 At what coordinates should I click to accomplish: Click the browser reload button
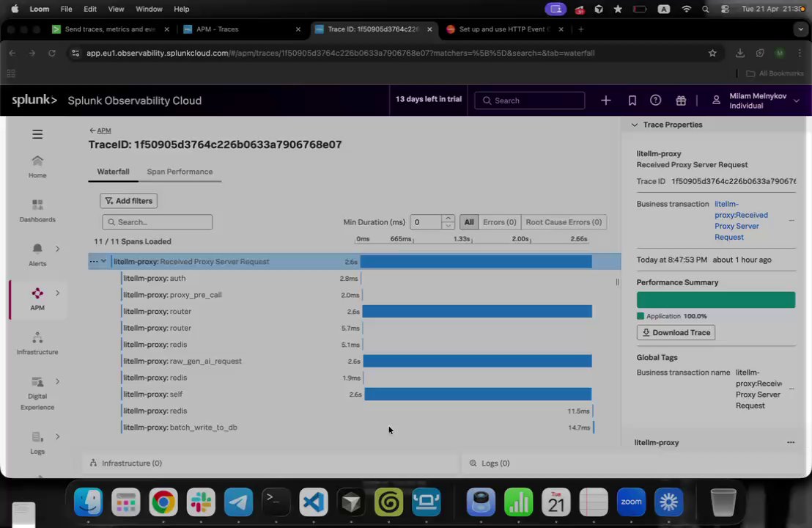coord(52,53)
